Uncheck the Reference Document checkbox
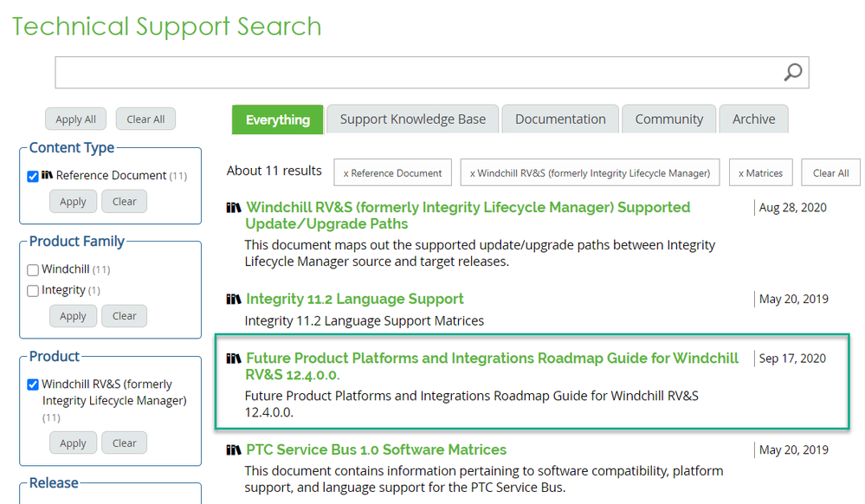865x504 pixels. click(x=33, y=177)
